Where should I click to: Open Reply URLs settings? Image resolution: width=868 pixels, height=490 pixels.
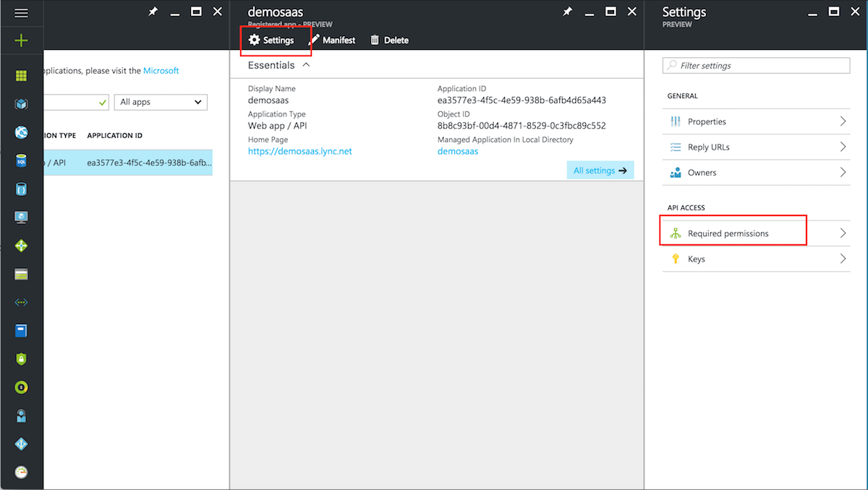coord(756,147)
